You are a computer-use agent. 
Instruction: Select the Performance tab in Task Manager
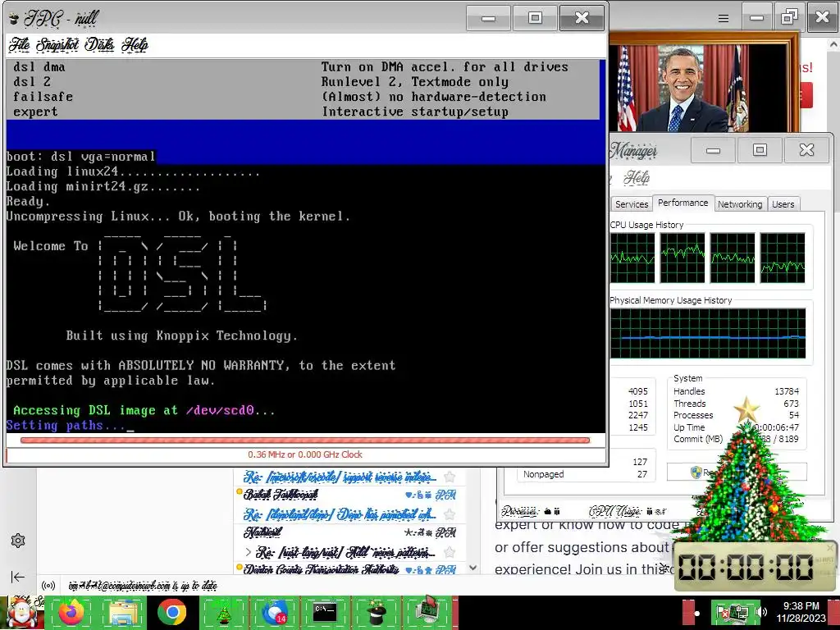683,203
